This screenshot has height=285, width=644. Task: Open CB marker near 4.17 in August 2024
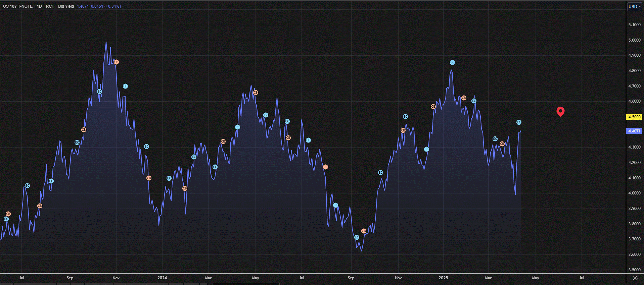[325, 167]
